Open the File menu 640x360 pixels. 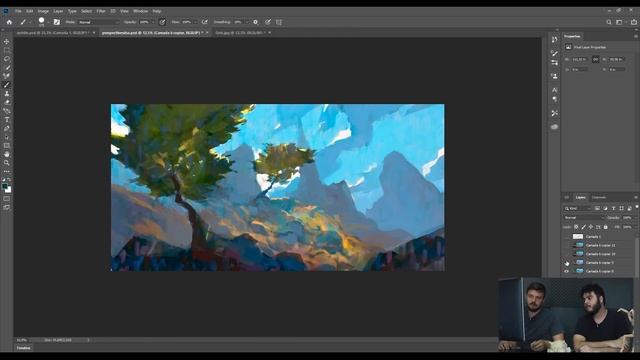18,11
